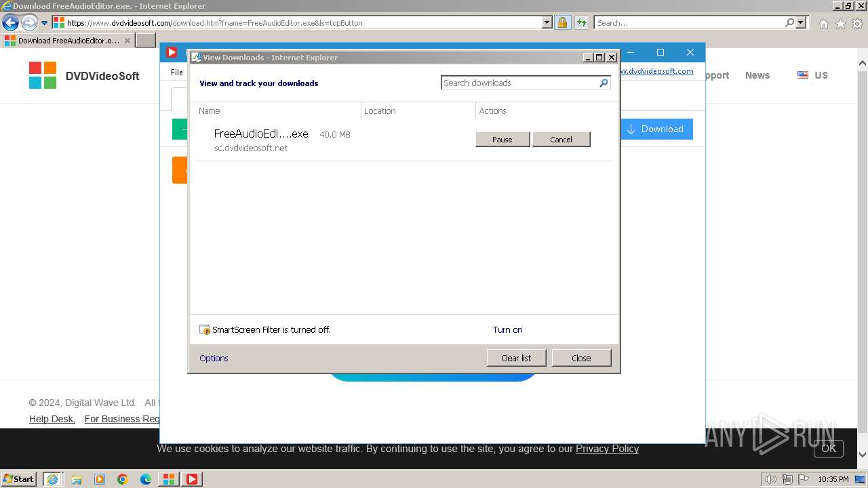The width and height of the screenshot is (868, 488).
Task: Click the IE search box
Action: (x=688, y=22)
